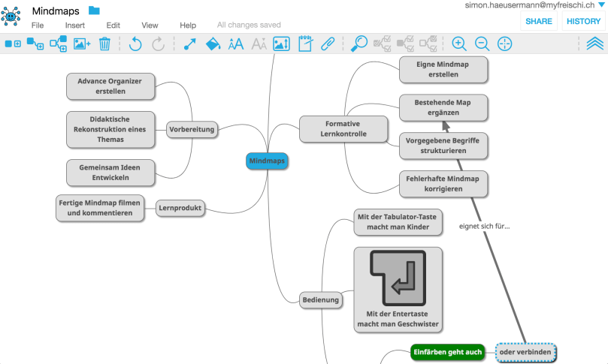The image size is (608, 364).
Task: Open the paint bucket fill color tool
Action: click(x=213, y=44)
